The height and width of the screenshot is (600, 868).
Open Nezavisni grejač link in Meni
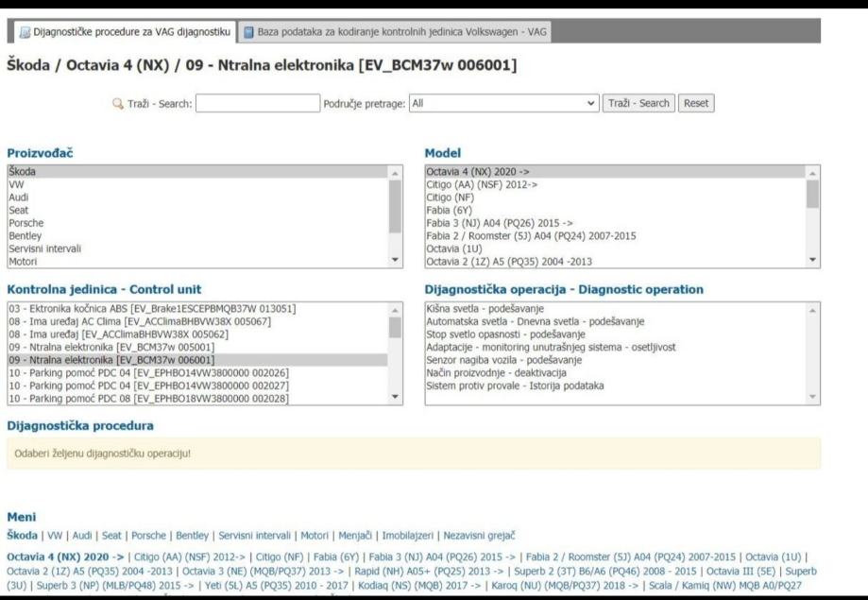(480, 536)
